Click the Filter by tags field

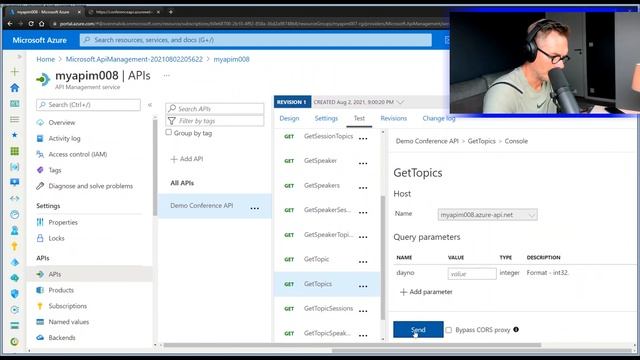tap(215, 121)
